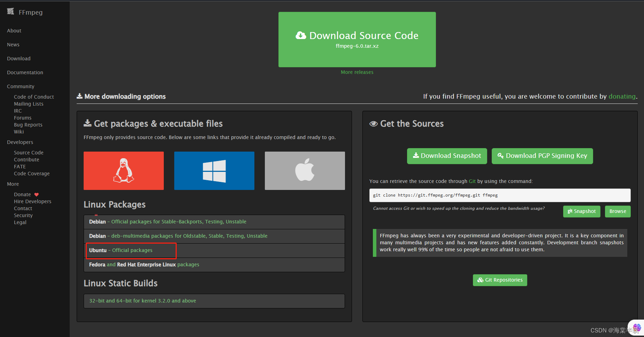Open Legal sidebar link

coord(20,222)
